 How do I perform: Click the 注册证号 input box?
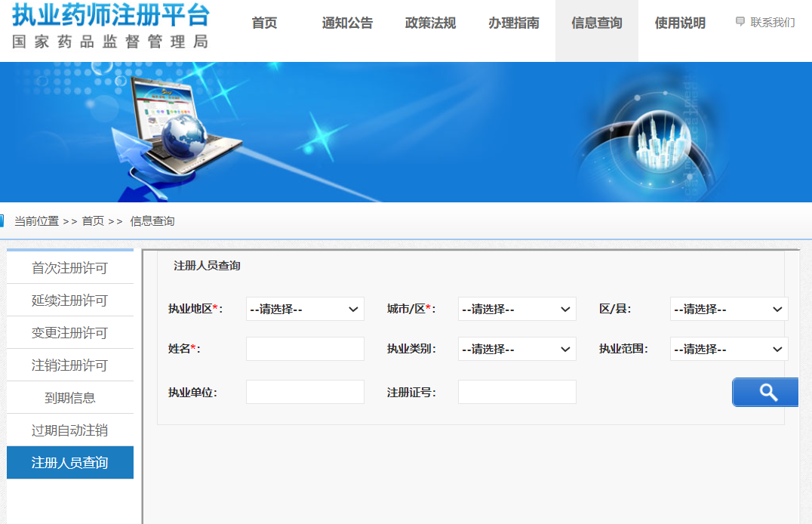click(517, 392)
